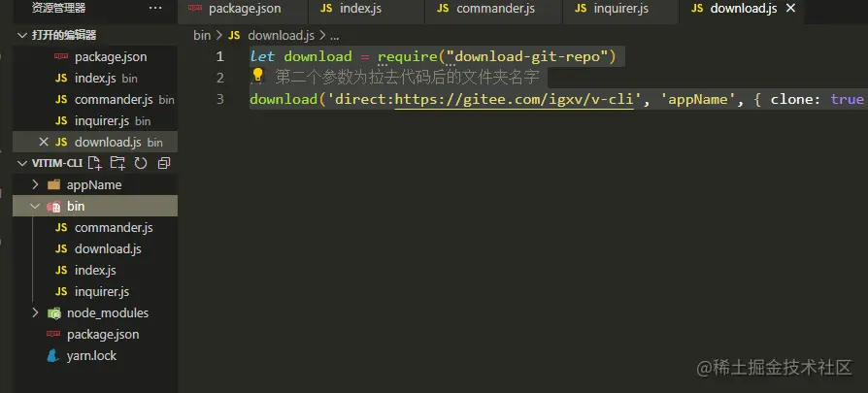Screen dimensions: 868x393
Task: Click the download.js breadcrumb segment
Action: pos(281,36)
